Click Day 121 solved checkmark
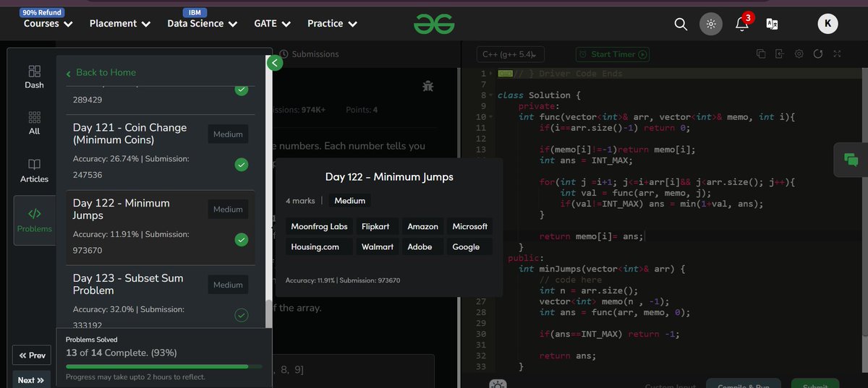The image size is (868, 388). (242, 165)
